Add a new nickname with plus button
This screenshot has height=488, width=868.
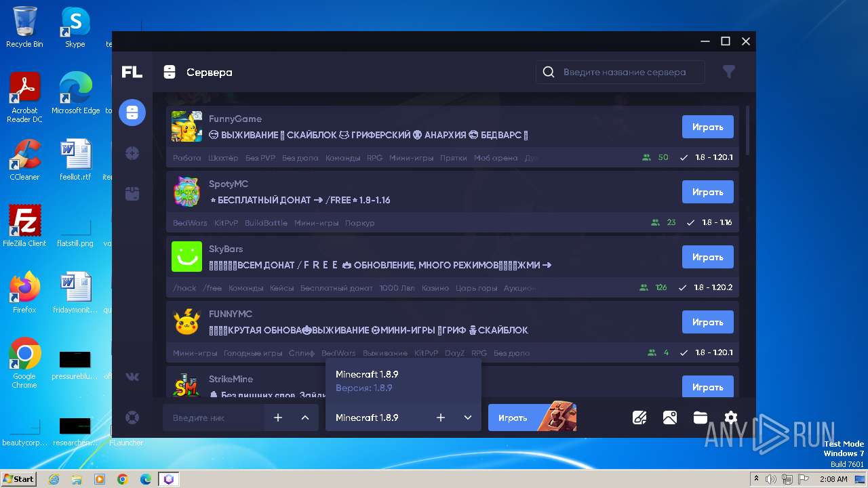point(278,418)
